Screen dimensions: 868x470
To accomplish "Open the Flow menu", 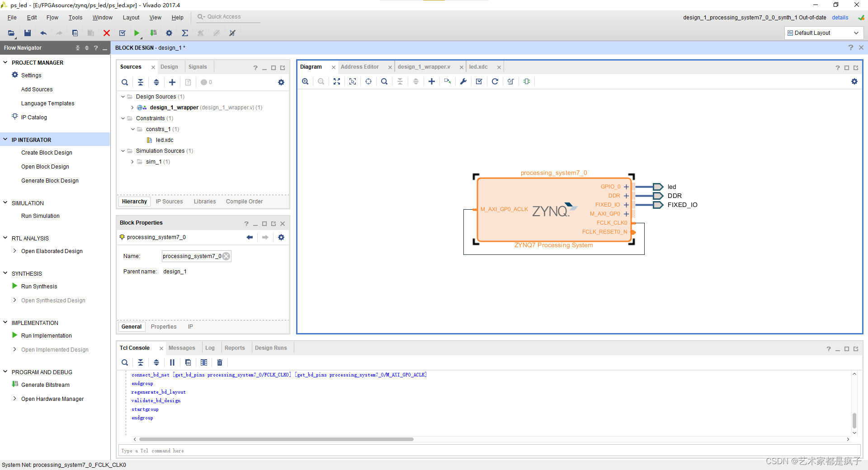I will [52, 18].
